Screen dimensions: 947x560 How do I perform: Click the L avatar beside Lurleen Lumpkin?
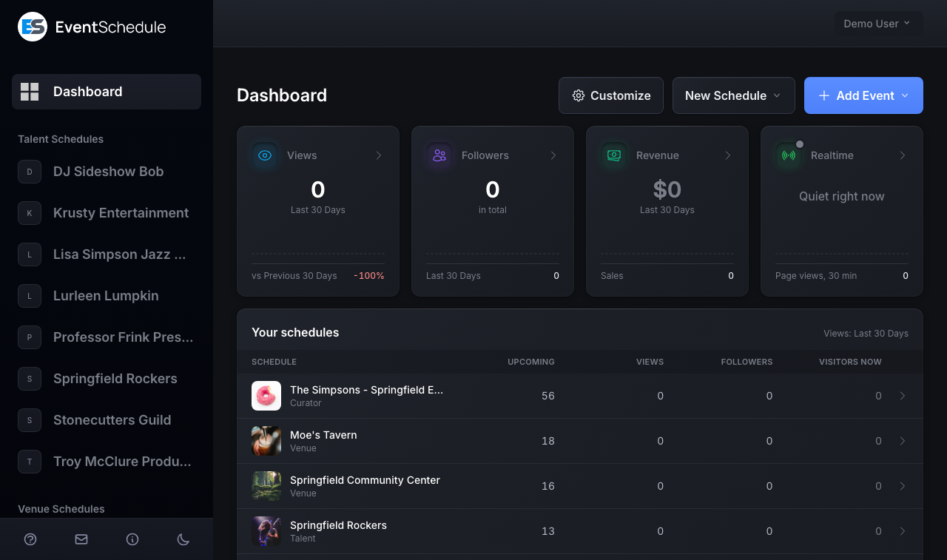[30, 296]
